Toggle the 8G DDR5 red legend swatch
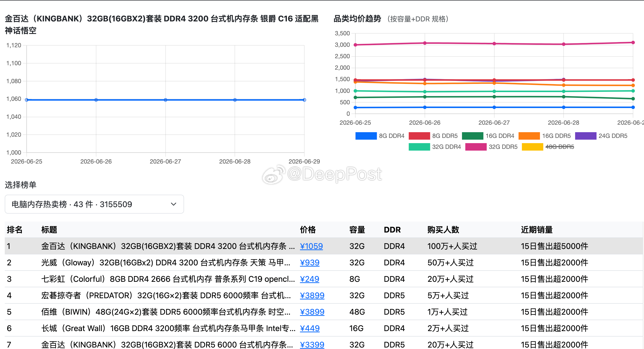Image resolution: width=644 pixels, height=349 pixels. [419, 136]
